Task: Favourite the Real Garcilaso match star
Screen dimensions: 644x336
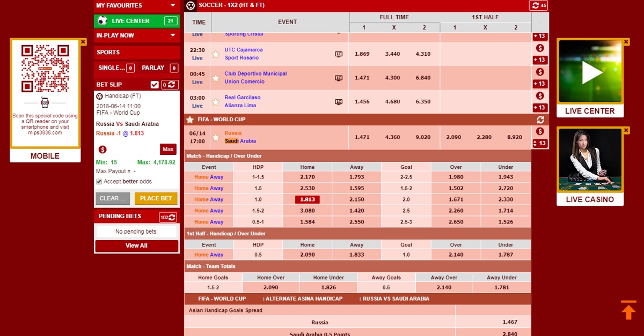Action: tap(216, 102)
